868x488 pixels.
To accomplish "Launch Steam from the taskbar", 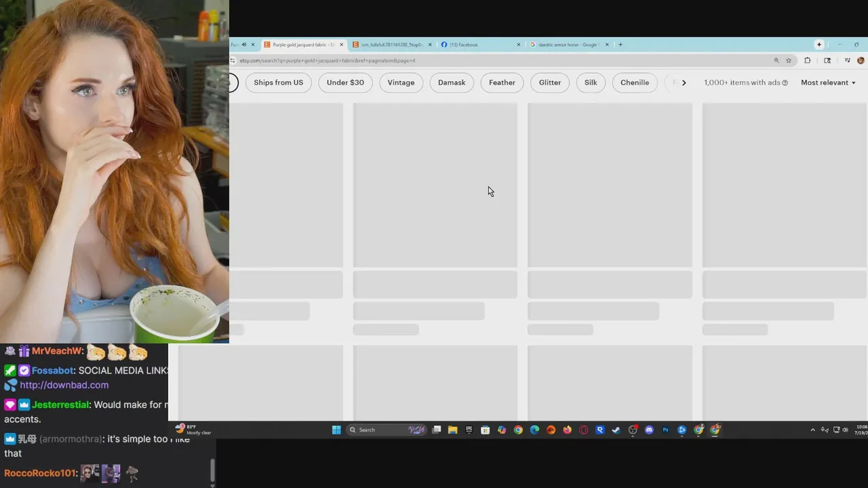I will (616, 430).
